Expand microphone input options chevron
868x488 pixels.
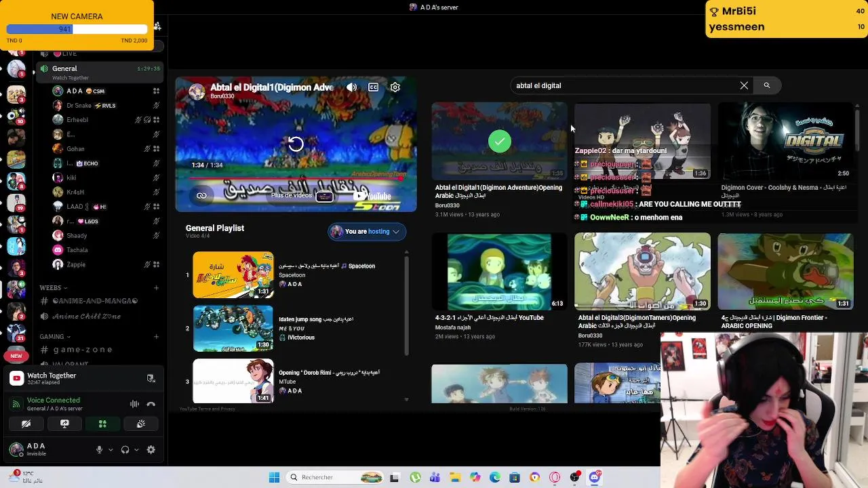point(111,449)
